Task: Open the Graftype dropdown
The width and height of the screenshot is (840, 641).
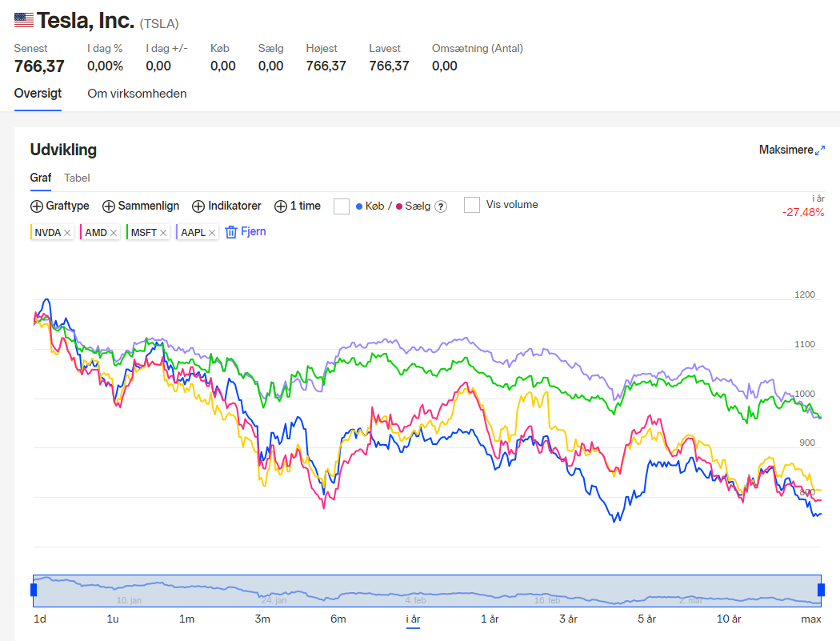Action: (60, 206)
